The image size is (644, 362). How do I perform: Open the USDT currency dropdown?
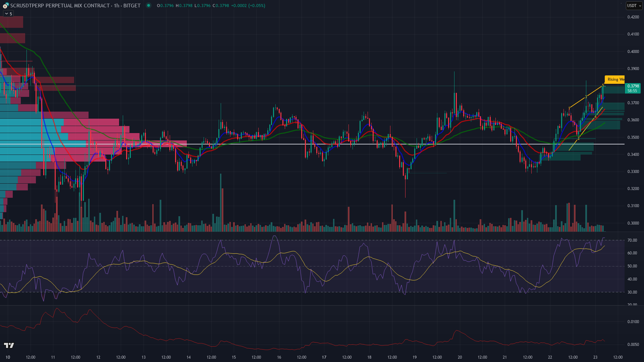coord(634,6)
